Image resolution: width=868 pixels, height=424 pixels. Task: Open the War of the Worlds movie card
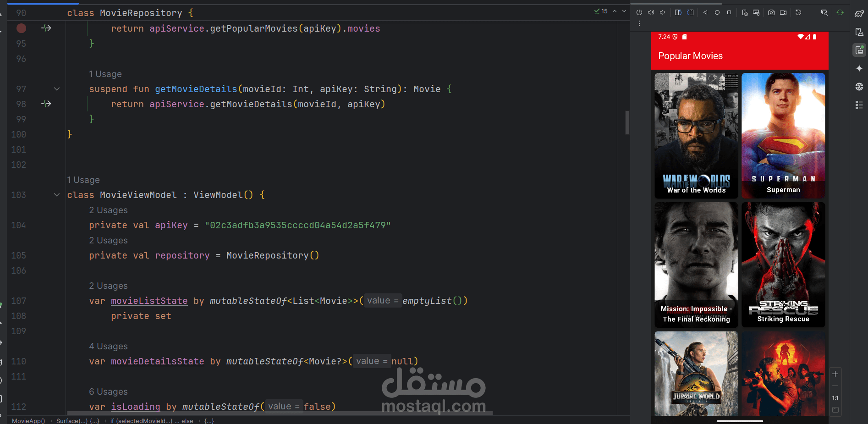click(x=696, y=136)
